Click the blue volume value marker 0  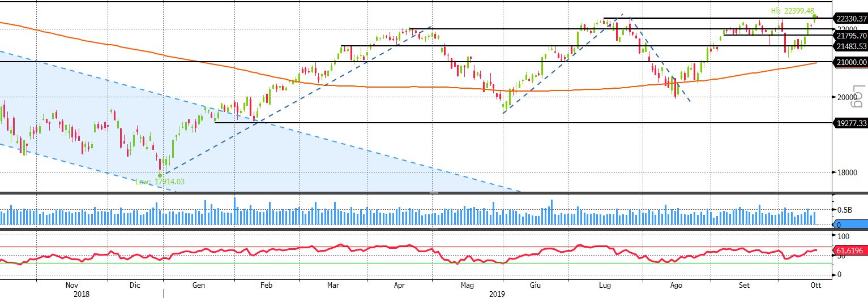click(x=851, y=224)
